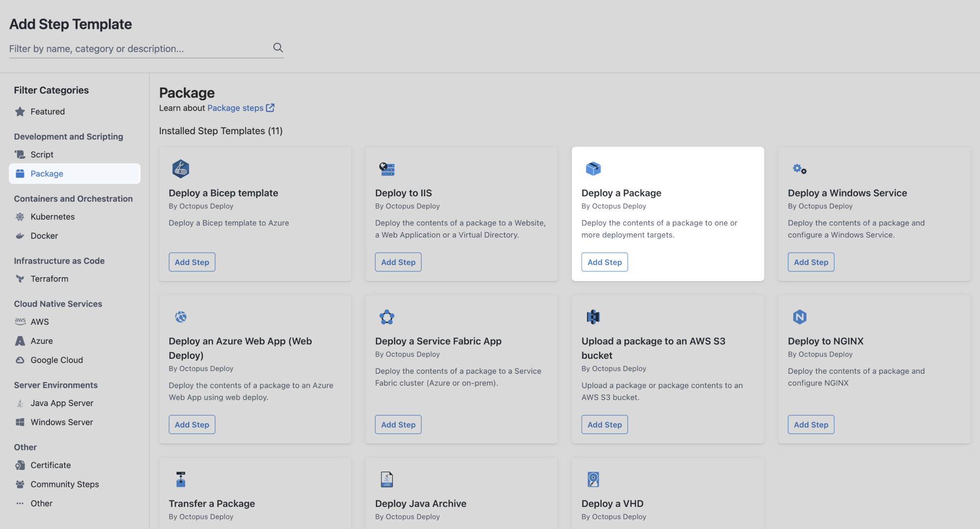980x529 pixels.
Task: Click the NGINX hexagon icon
Action: point(800,317)
